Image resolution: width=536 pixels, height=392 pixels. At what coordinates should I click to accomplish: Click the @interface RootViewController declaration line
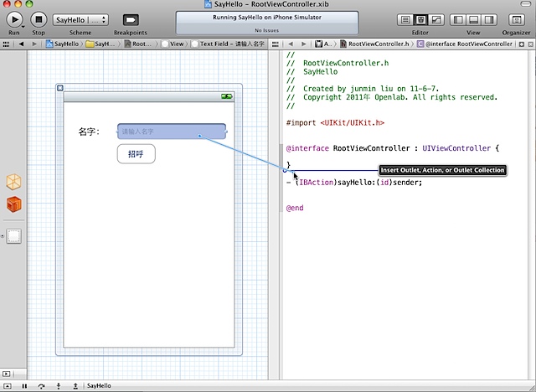coord(393,148)
